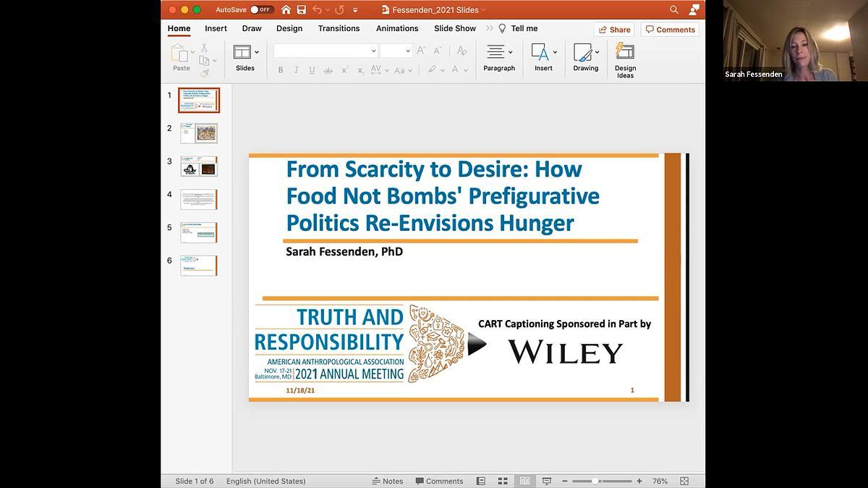
Task: Open the ribbon Insert group button
Action: click(x=543, y=58)
